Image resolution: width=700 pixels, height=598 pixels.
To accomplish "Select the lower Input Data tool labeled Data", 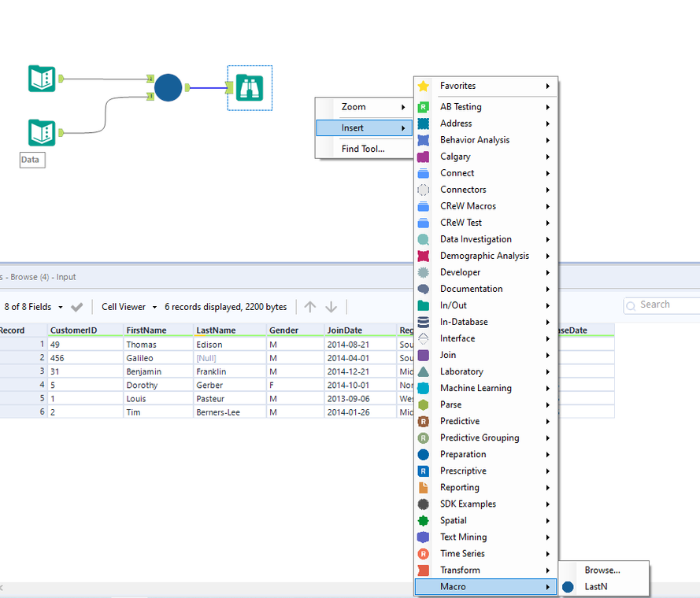I will (42, 133).
